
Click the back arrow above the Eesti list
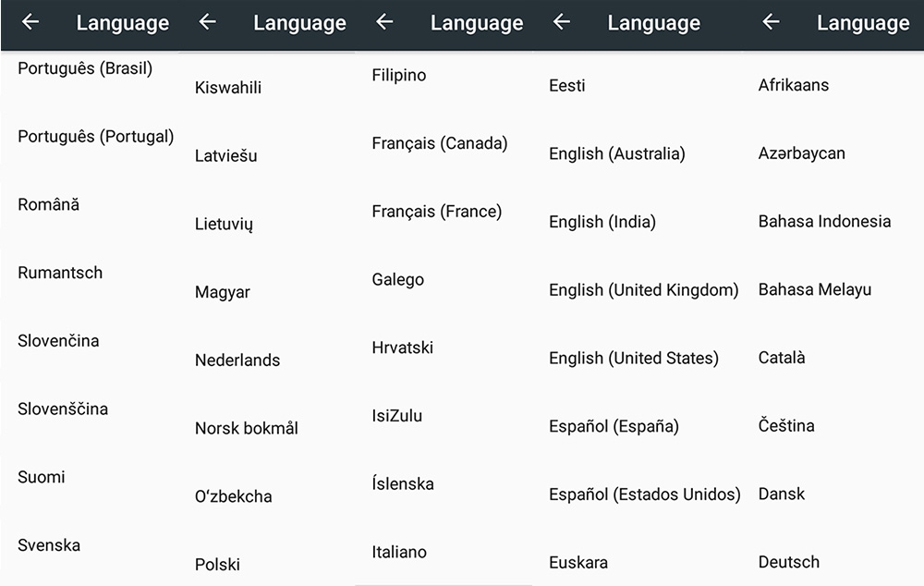(x=562, y=22)
